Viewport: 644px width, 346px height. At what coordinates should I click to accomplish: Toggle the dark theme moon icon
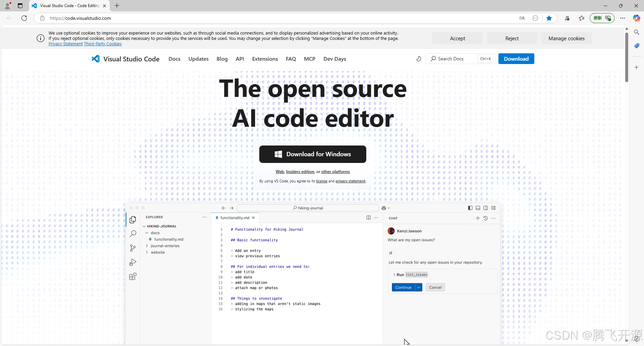click(x=419, y=59)
